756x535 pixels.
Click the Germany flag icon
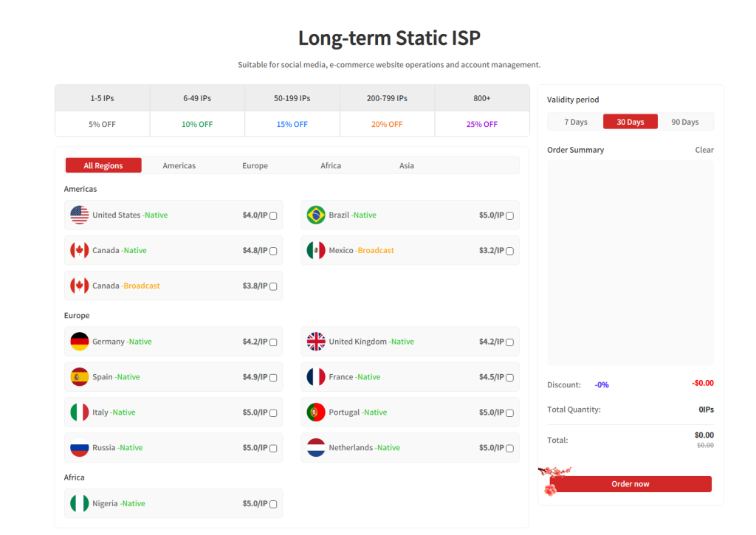79,342
